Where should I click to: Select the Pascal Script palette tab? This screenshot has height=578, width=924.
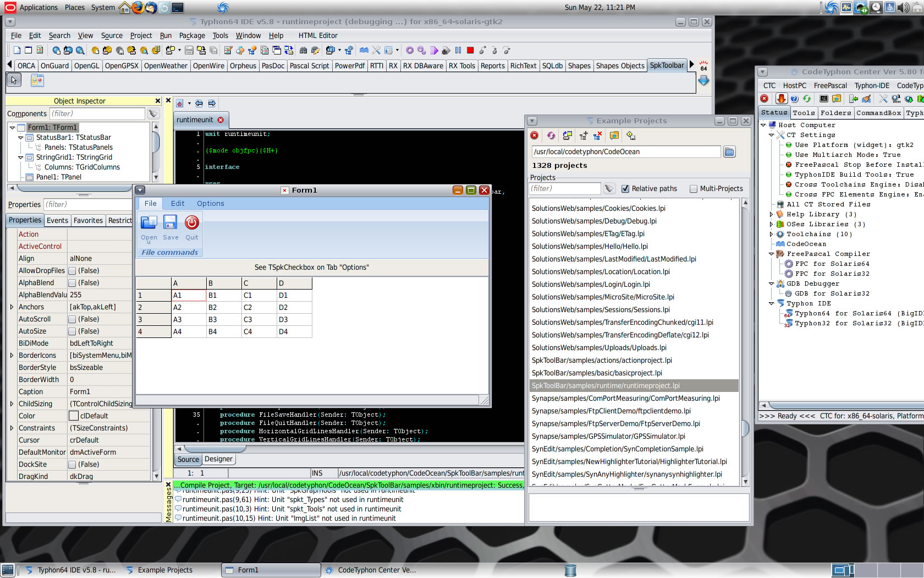tap(309, 66)
